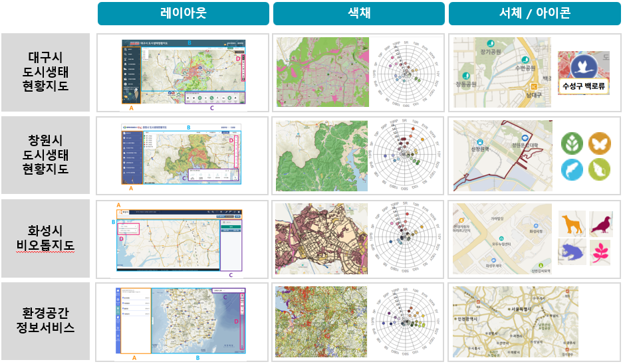Select the blue frog silhouette icon
623x364 pixels.
pos(571,252)
